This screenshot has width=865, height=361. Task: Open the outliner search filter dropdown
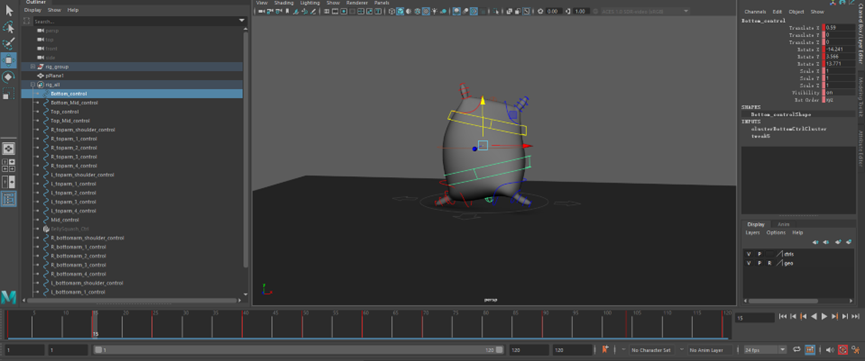click(x=241, y=21)
